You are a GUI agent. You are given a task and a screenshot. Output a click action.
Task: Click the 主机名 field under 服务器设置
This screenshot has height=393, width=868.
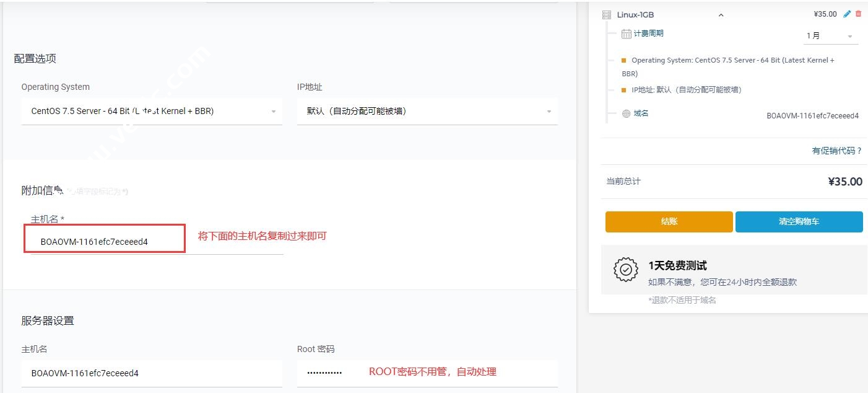coord(152,373)
